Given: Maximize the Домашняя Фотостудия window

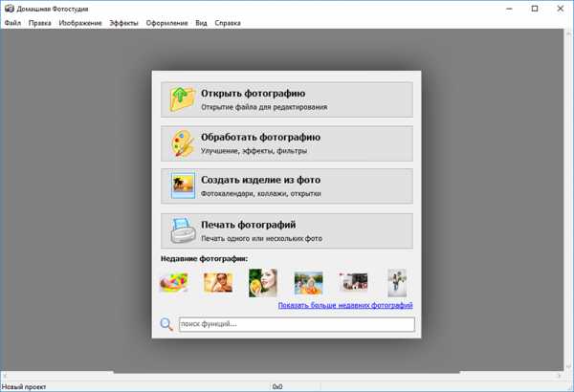Looking at the screenshot, I should (535, 9).
